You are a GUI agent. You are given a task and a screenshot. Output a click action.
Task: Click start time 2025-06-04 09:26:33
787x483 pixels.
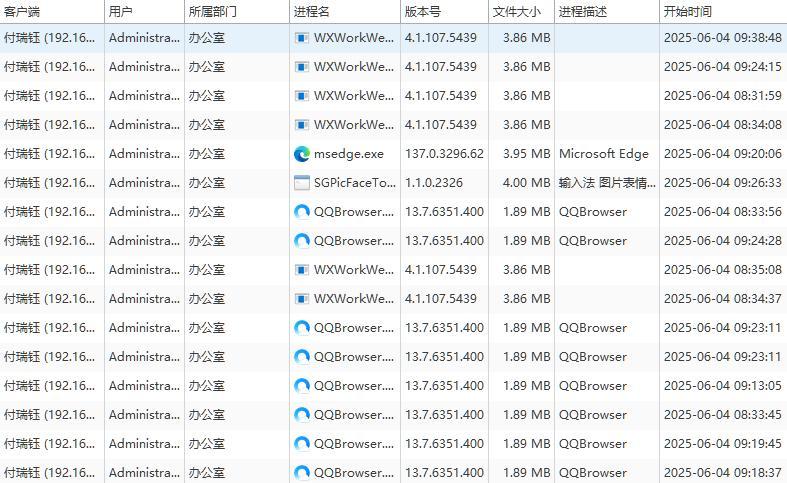(723, 183)
